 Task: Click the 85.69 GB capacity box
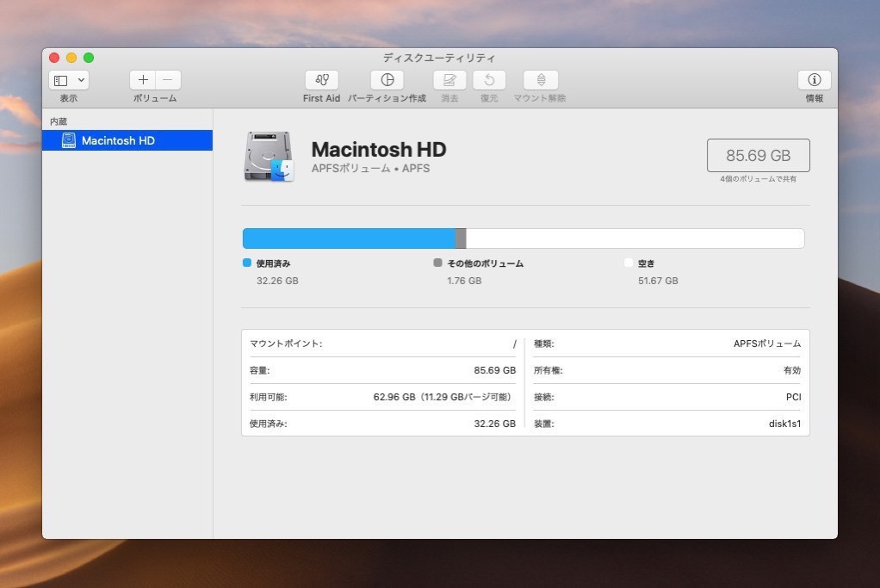[x=758, y=156]
